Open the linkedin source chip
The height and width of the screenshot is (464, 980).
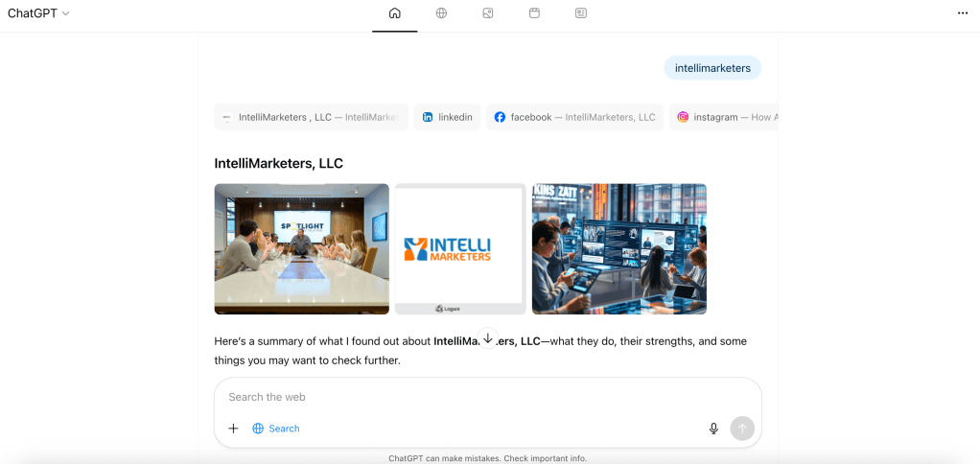coord(447,117)
